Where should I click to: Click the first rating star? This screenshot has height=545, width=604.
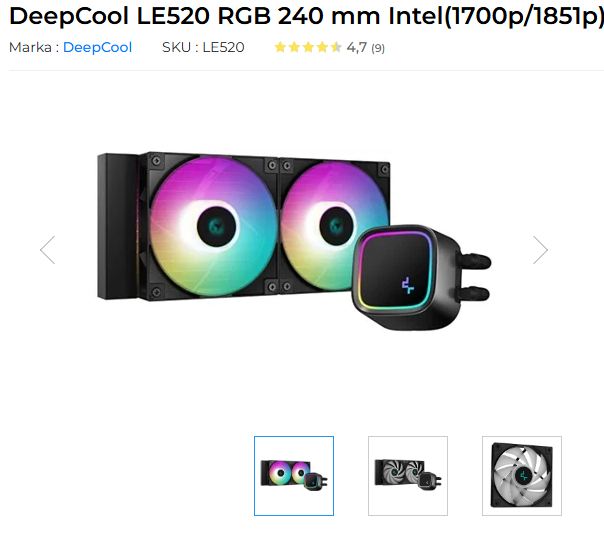coord(280,47)
